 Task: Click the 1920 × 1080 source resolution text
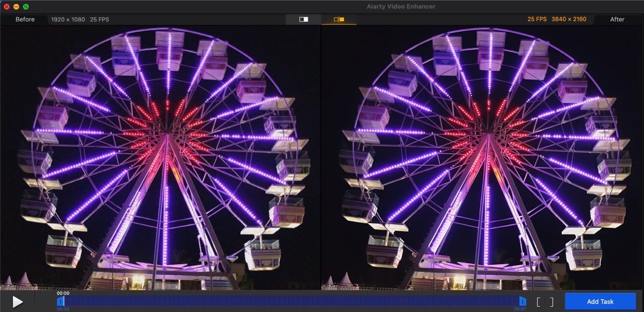coord(68,19)
